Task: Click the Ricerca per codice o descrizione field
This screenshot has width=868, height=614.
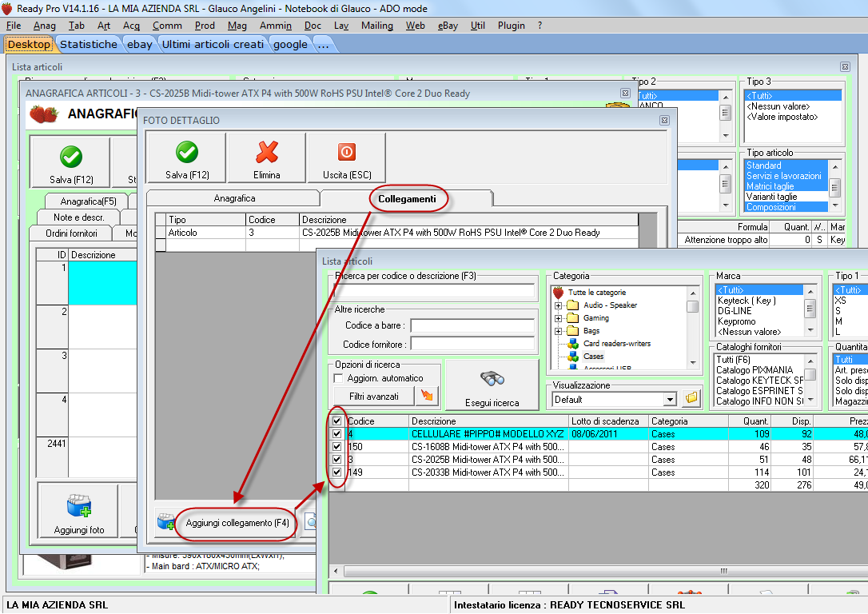Action: click(435, 290)
